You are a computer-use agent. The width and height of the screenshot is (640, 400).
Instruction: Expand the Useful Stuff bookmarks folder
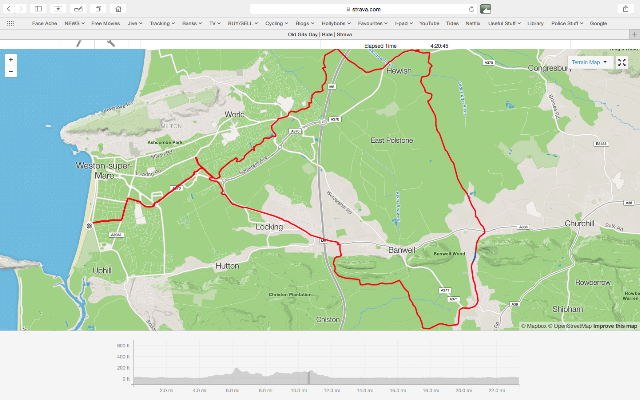[504, 23]
